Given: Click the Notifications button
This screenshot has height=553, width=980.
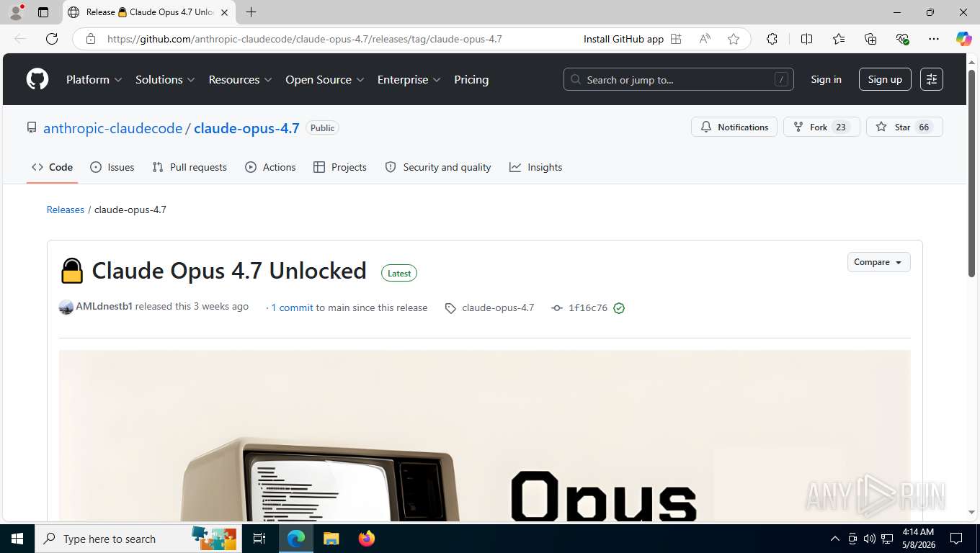Looking at the screenshot, I should tap(734, 127).
